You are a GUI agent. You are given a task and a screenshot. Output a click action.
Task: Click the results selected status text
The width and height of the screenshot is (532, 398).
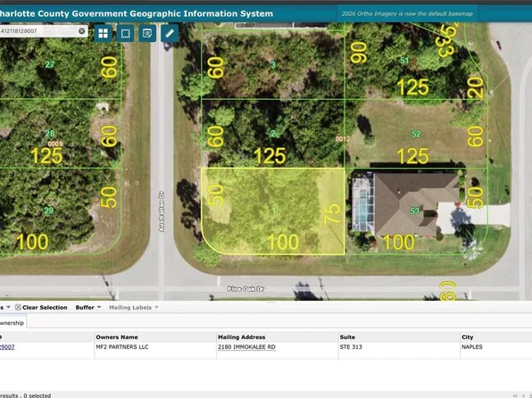pos(26,395)
